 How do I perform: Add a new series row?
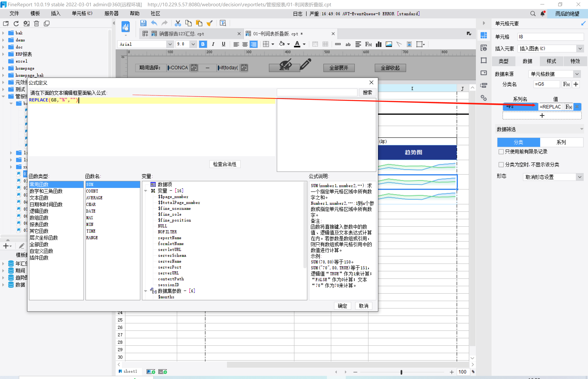(x=542, y=116)
